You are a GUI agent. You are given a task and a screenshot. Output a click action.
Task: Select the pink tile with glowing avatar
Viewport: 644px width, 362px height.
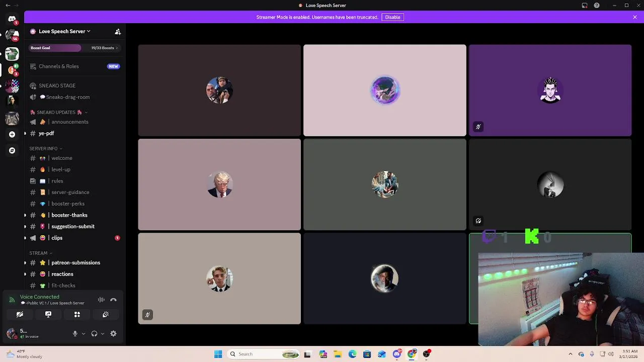click(385, 90)
